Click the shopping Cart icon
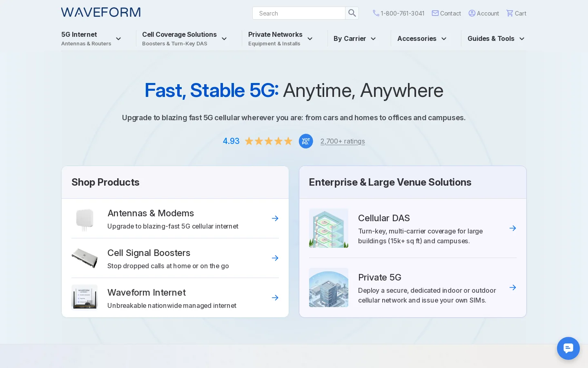This screenshot has width=588, height=368. point(510,13)
